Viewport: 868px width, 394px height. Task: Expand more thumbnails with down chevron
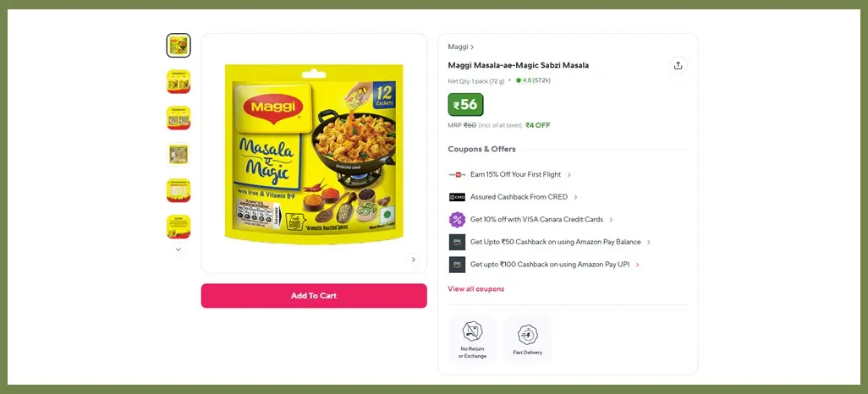click(179, 249)
